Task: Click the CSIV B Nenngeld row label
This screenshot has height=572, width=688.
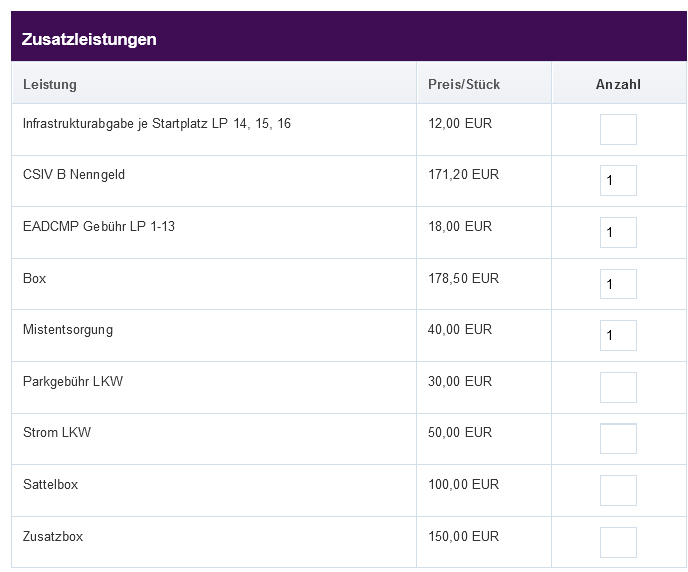Action: tap(74, 175)
